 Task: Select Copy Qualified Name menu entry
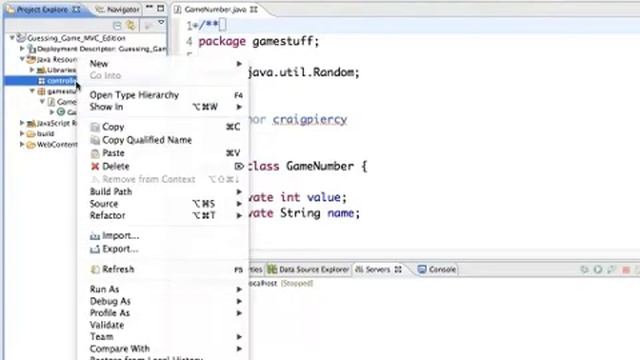click(x=163, y=140)
